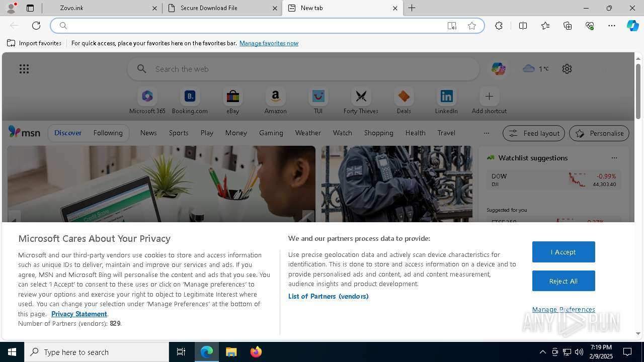Open the Shopping menu item
Screen dimensions: 644x362
click(x=378, y=133)
